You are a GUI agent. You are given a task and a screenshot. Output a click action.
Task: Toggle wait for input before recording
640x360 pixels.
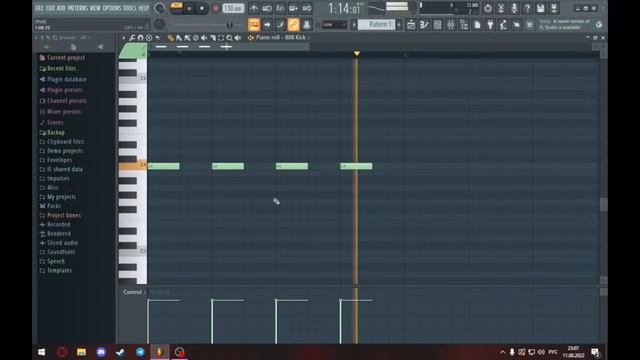[267, 8]
